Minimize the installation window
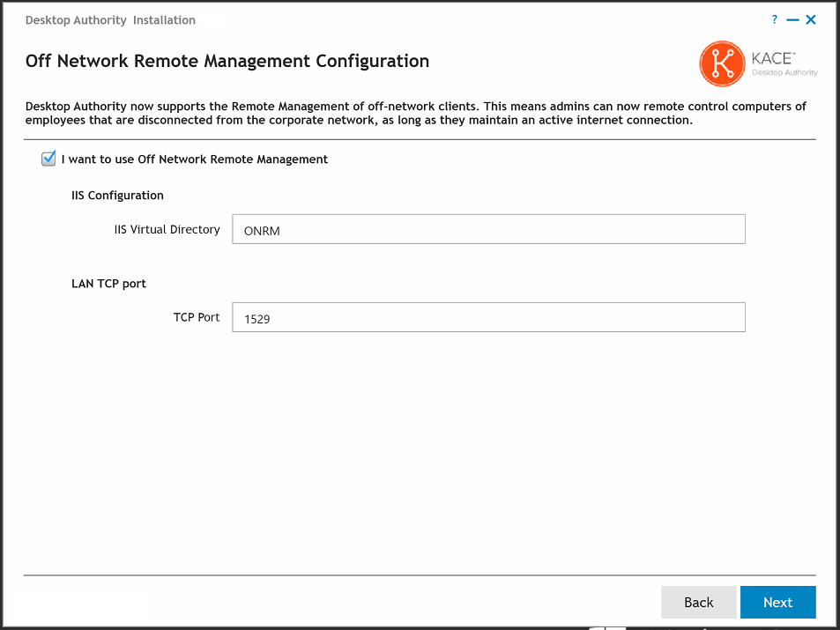The image size is (840, 630). pyautogui.click(x=792, y=19)
